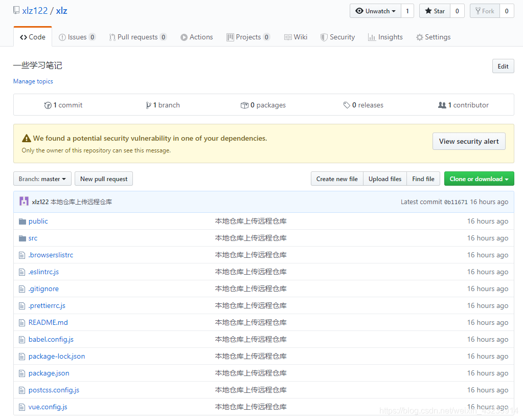523x420 pixels.
Task: Click the fork count 0
Action: click(x=507, y=11)
